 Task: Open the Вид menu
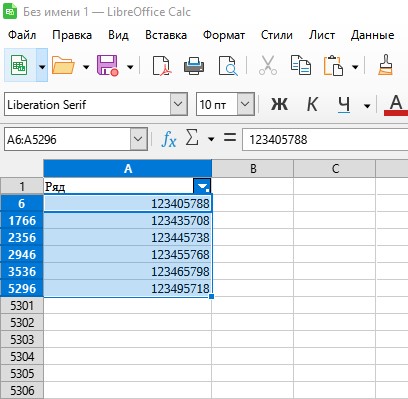(x=118, y=35)
